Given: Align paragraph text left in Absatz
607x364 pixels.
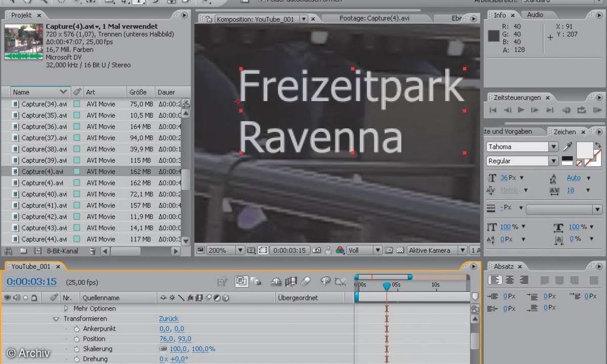Looking at the screenshot, I should (x=495, y=280).
